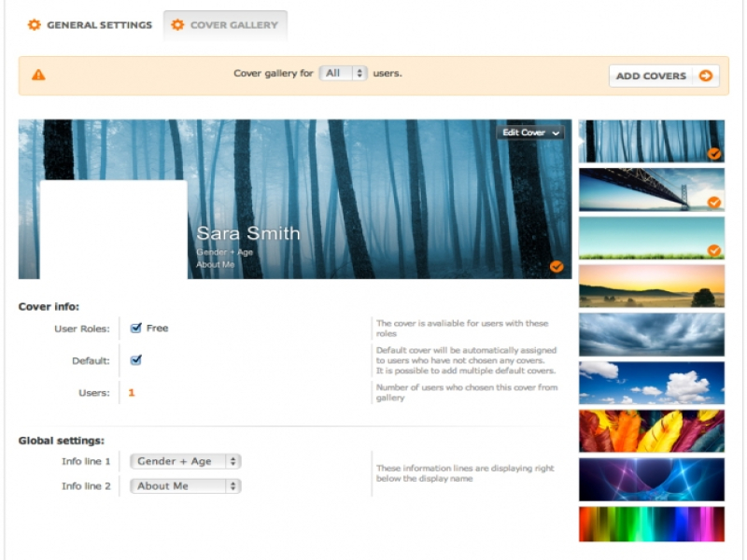747x560 pixels.
Task: Toggle the Default cover checkbox
Action: click(x=136, y=360)
